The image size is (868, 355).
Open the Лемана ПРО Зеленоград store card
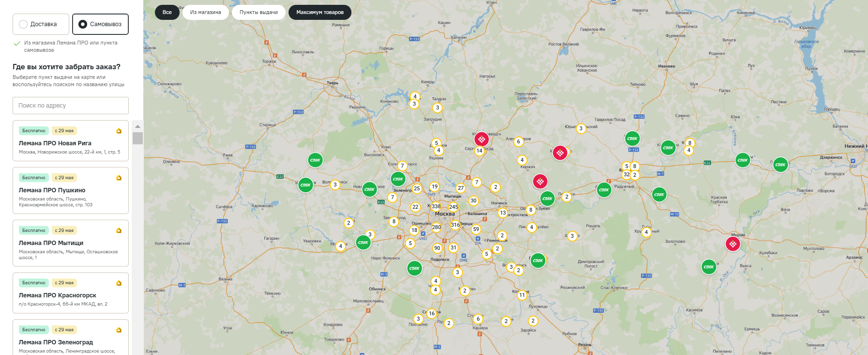71,338
